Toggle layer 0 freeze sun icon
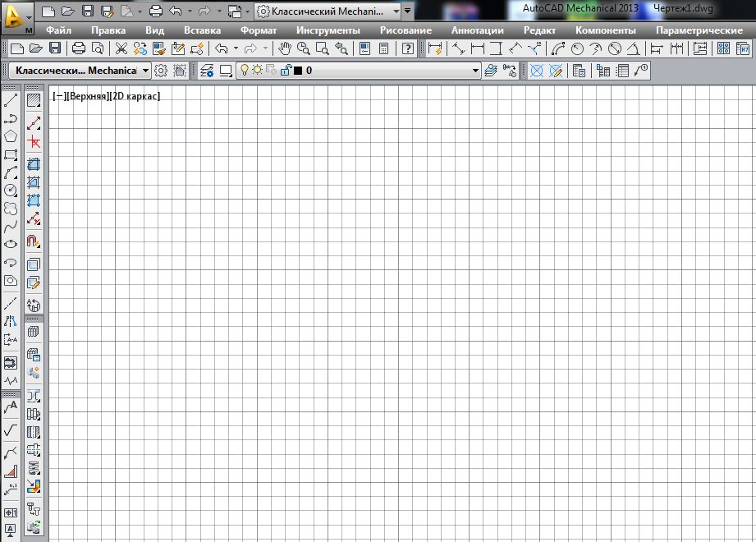The height and width of the screenshot is (542, 756). click(x=257, y=71)
